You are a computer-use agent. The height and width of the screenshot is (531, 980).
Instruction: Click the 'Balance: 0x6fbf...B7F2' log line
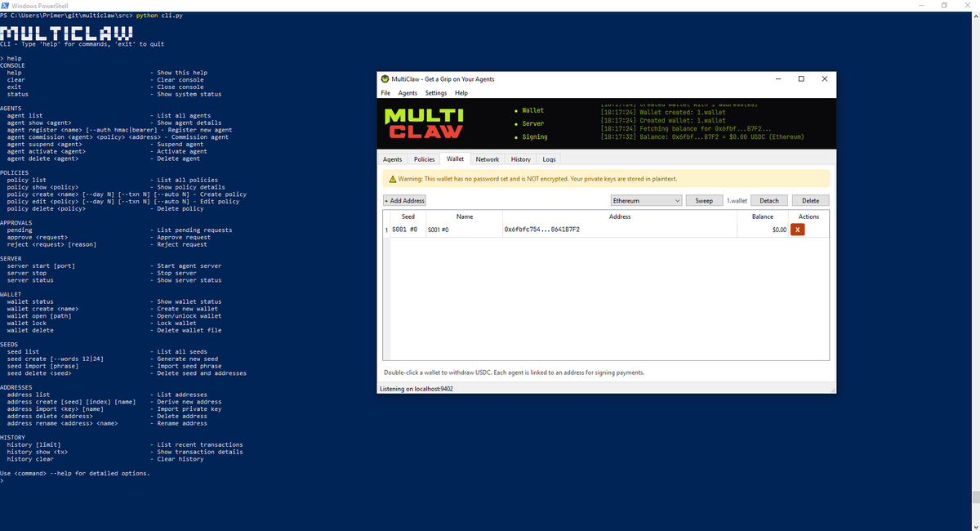[702, 136]
